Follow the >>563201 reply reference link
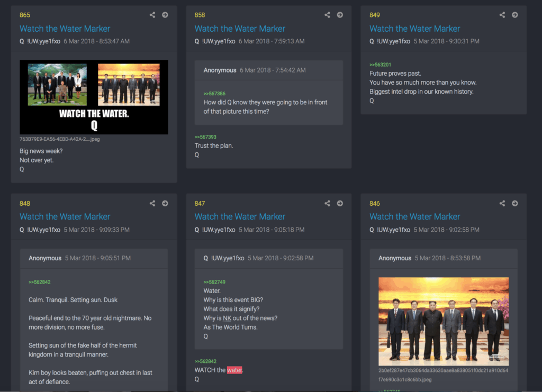Viewport: 542px width, 392px height. tap(380, 65)
